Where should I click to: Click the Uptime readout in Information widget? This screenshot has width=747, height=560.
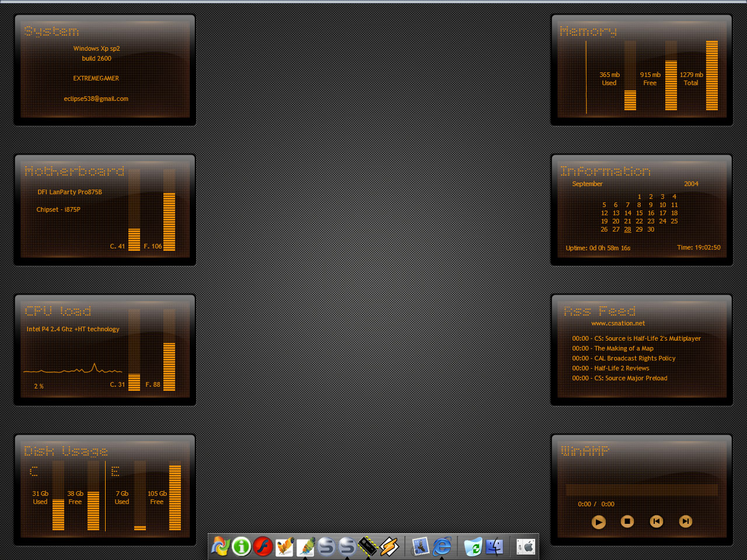click(x=598, y=248)
